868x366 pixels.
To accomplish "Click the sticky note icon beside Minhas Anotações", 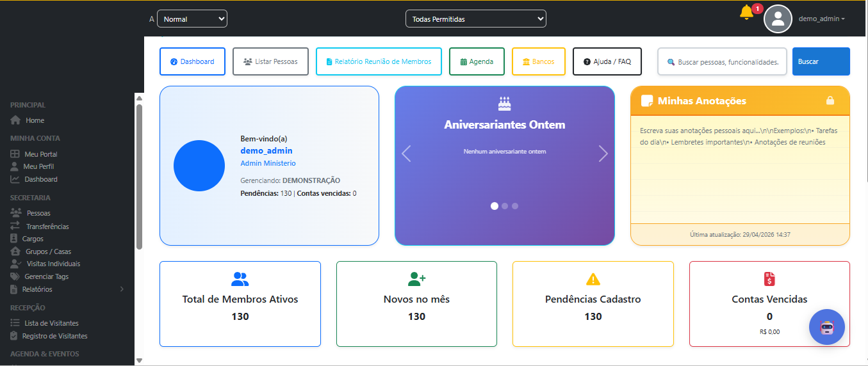I will point(647,100).
